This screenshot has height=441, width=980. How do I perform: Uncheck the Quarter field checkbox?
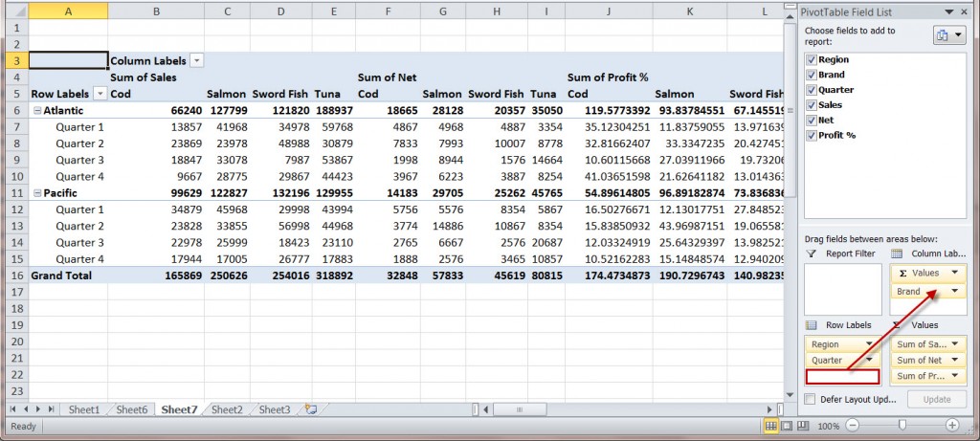(812, 90)
